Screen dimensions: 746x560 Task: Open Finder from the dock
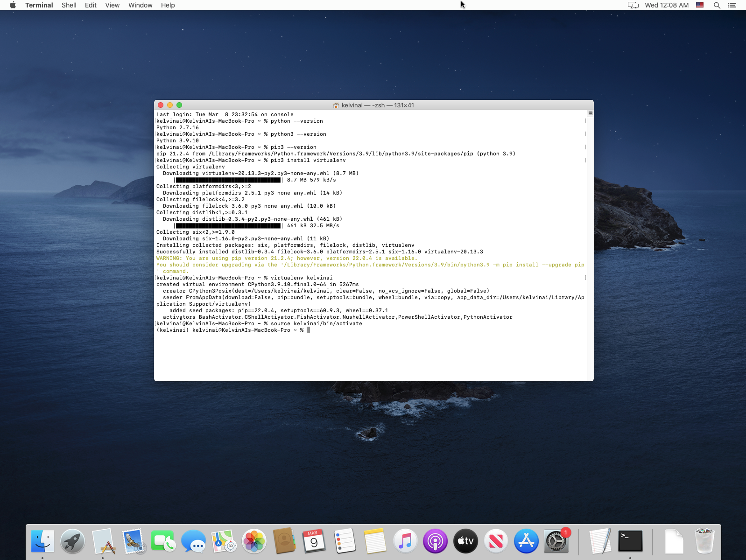tap(42, 541)
